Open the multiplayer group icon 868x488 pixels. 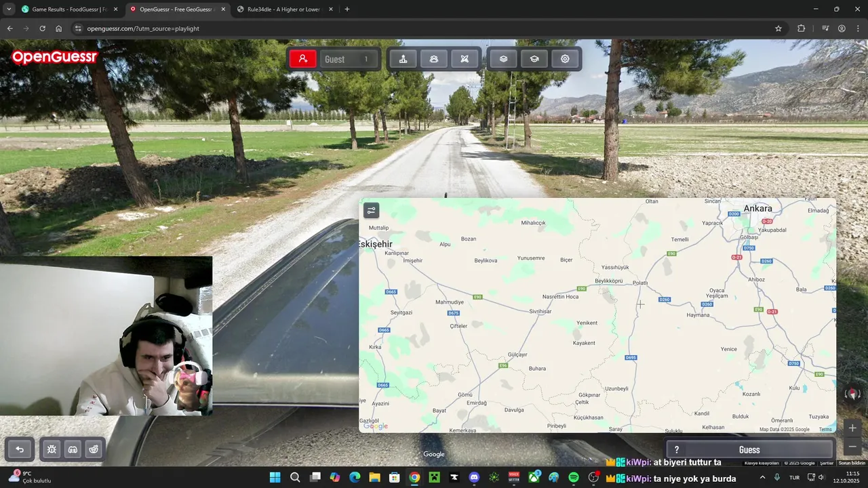(x=434, y=59)
